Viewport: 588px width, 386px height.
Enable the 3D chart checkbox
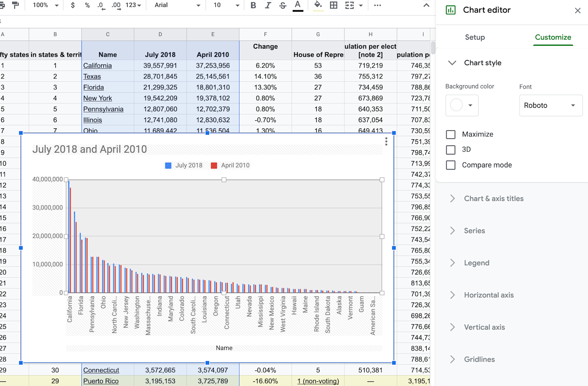coord(451,150)
